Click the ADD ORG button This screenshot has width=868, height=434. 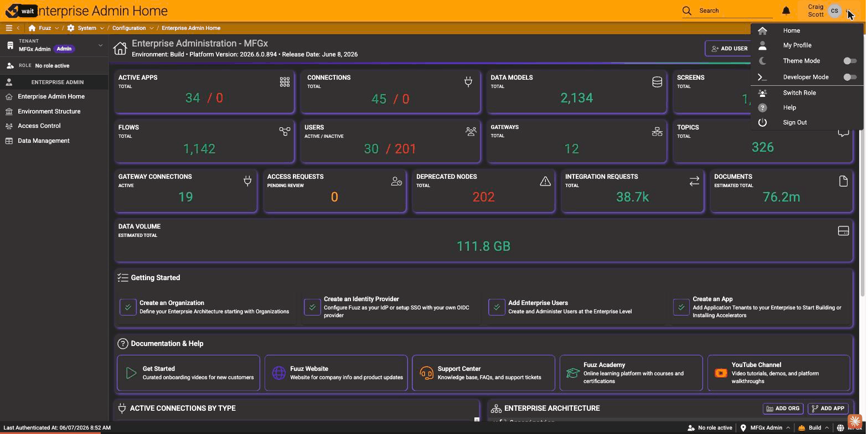tap(783, 409)
